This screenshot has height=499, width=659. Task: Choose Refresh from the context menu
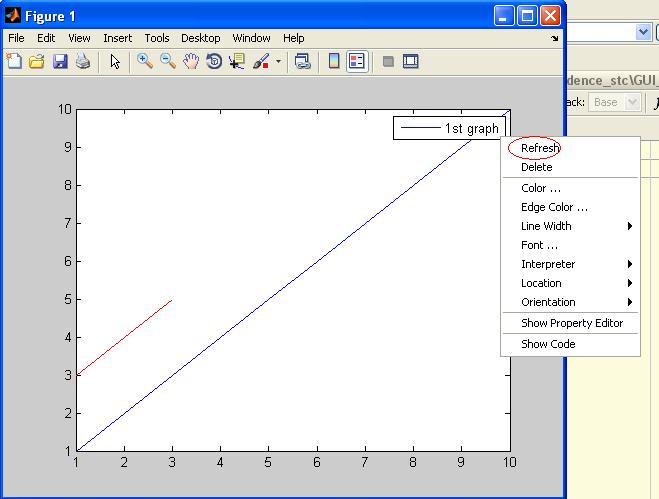click(x=540, y=148)
